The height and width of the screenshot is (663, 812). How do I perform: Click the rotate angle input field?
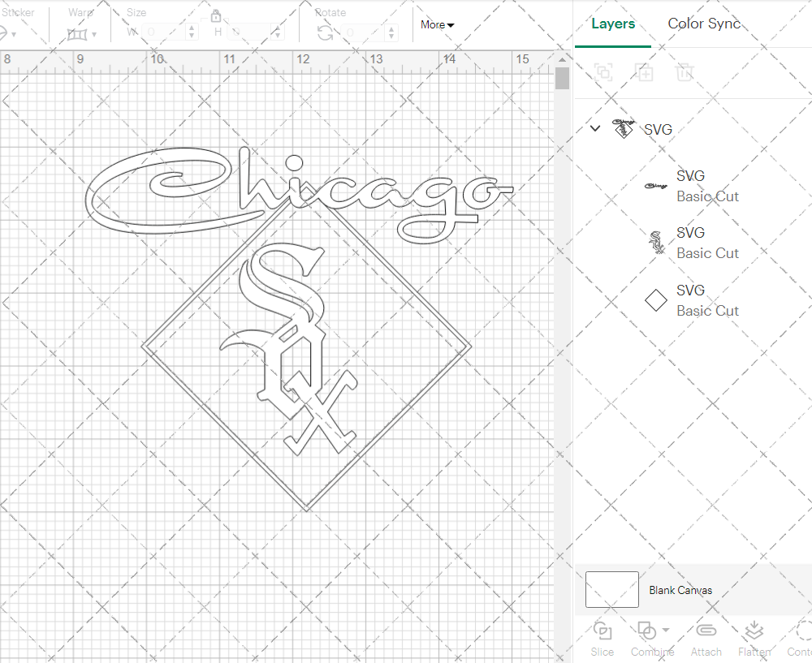[363, 32]
